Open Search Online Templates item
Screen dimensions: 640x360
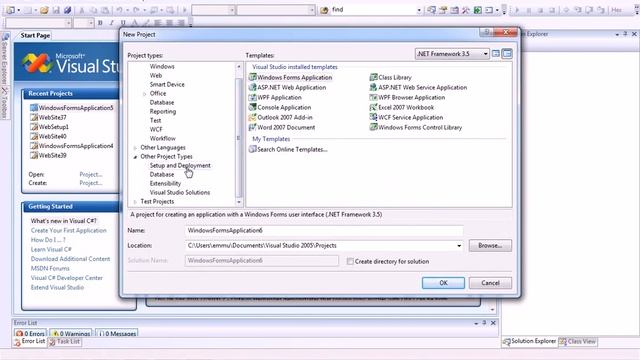click(x=288, y=149)
